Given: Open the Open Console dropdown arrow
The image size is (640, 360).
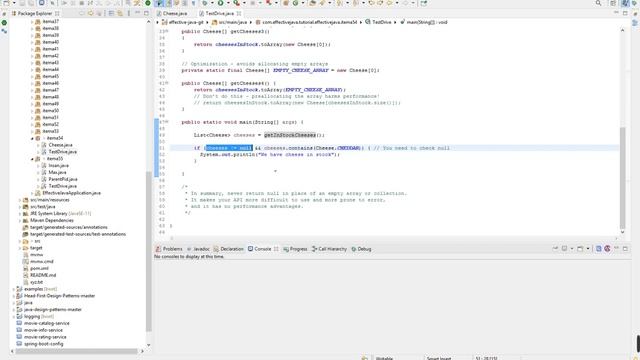Looking at the screenshot, I should coord(588,249).
